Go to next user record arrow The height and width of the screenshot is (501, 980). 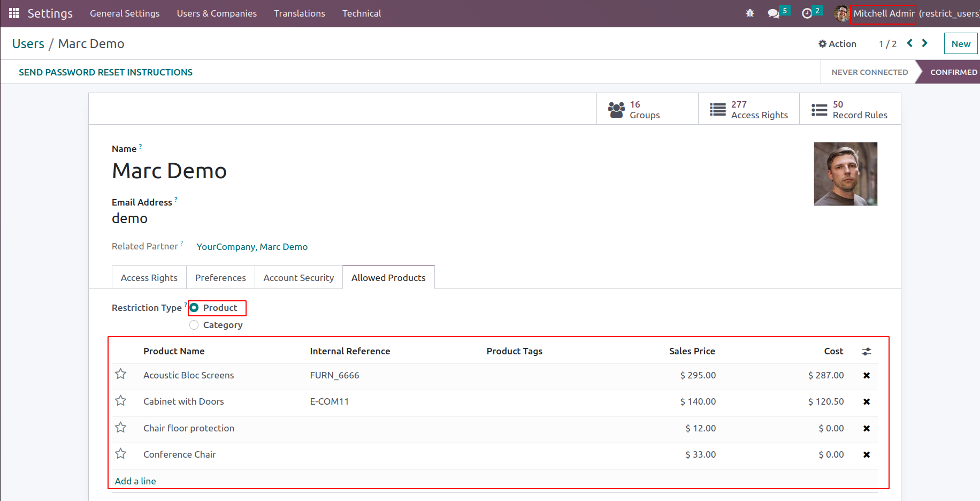[924, 43]
